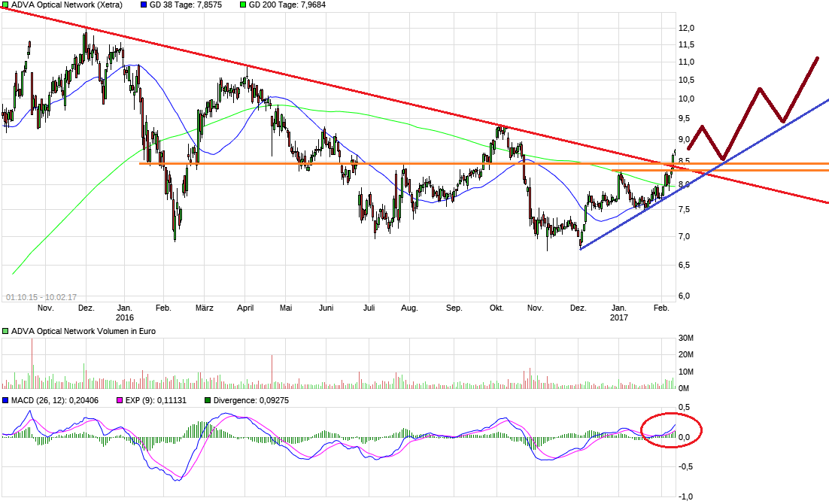
Task: Click the Okt. label on the time axis
Action: click(x=496, y=308)
